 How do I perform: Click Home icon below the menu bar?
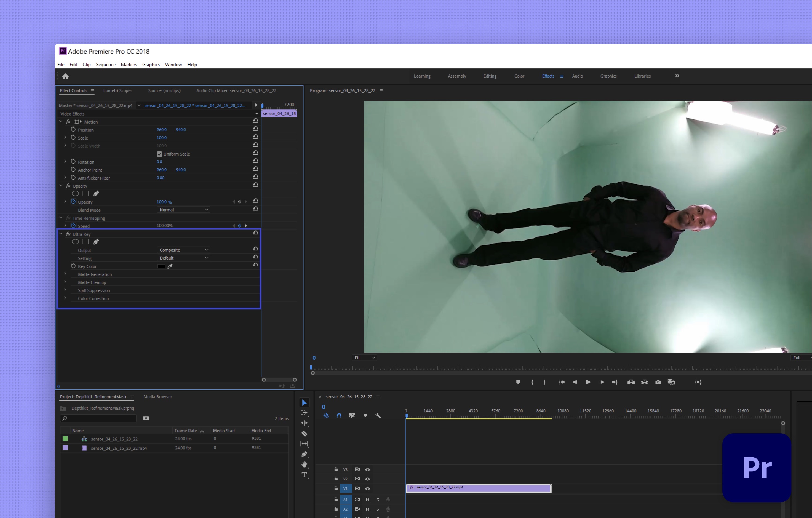tap(65, 77)
